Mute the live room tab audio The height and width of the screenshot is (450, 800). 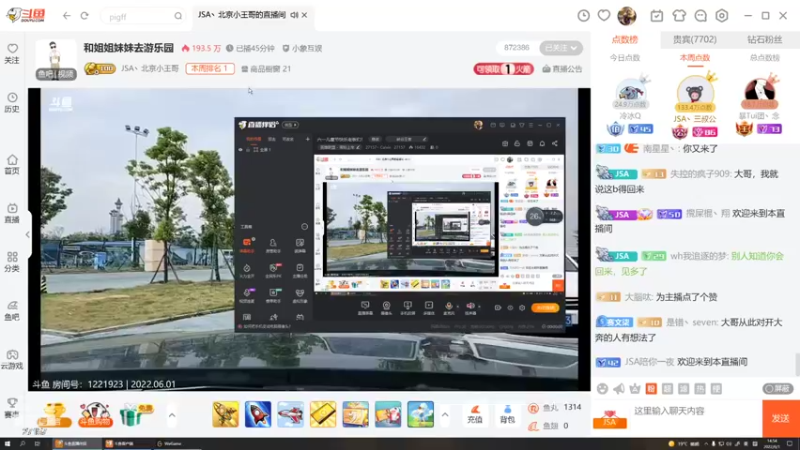pos(294,15)
